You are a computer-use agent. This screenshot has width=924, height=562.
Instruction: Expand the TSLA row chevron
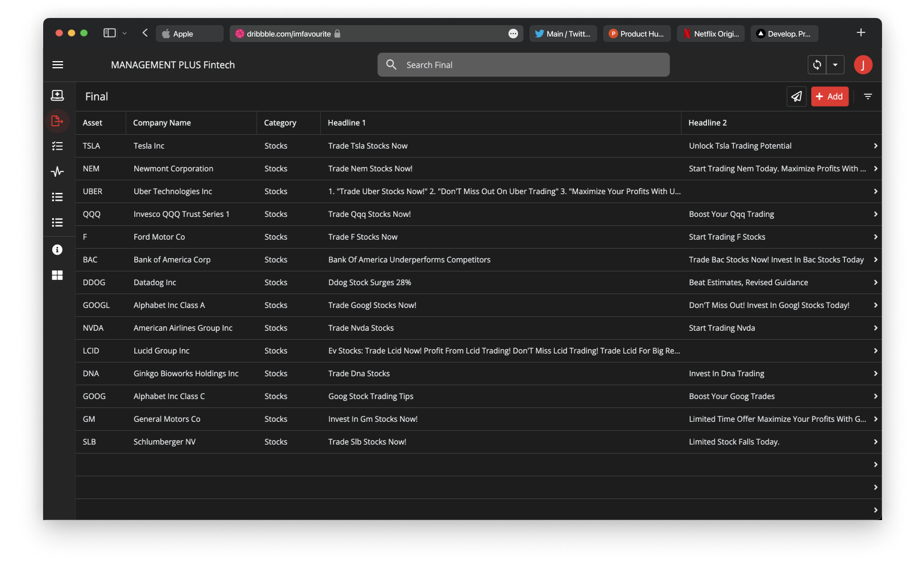pyautogui.click(x=875, y=146)
